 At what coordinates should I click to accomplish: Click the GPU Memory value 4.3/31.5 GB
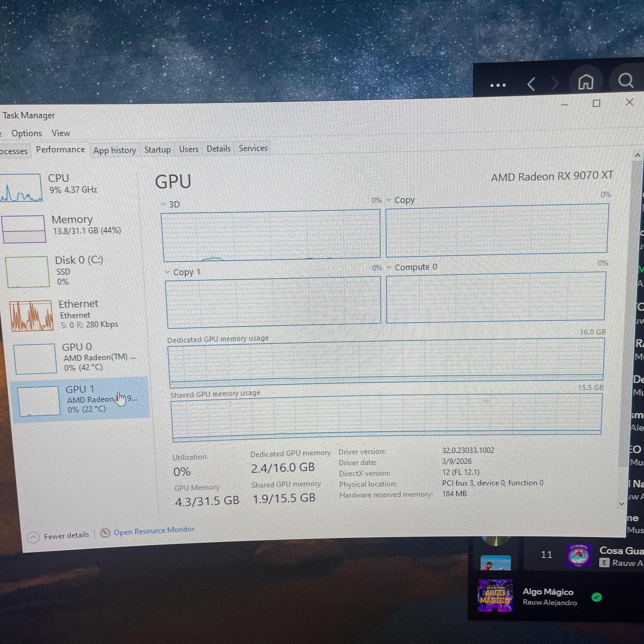(207, 501)
